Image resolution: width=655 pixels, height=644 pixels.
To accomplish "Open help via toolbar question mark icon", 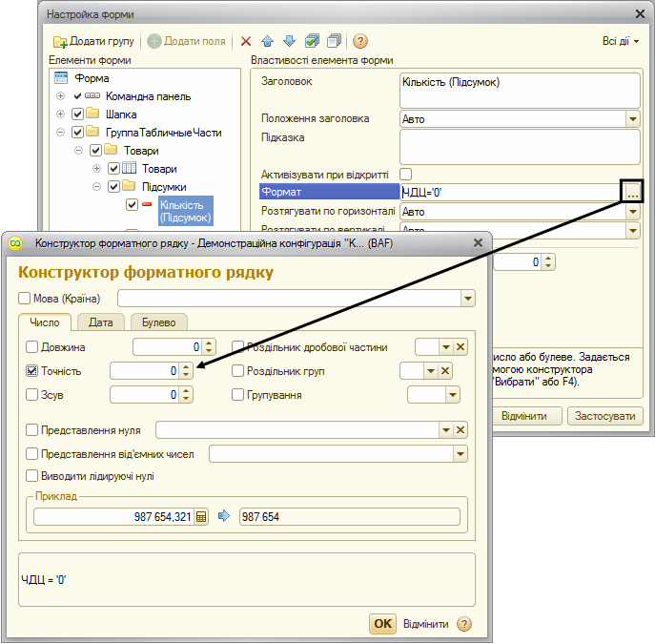I will (x=360, y=41).
